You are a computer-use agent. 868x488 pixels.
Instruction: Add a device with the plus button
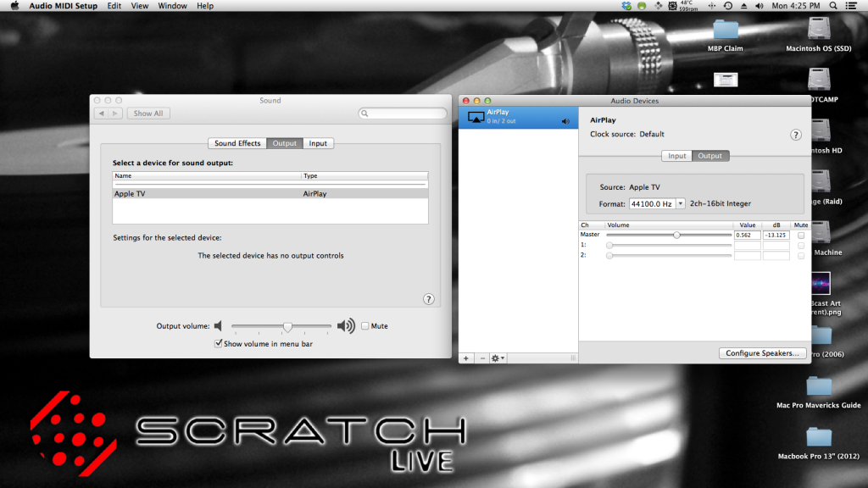(466, 358)
